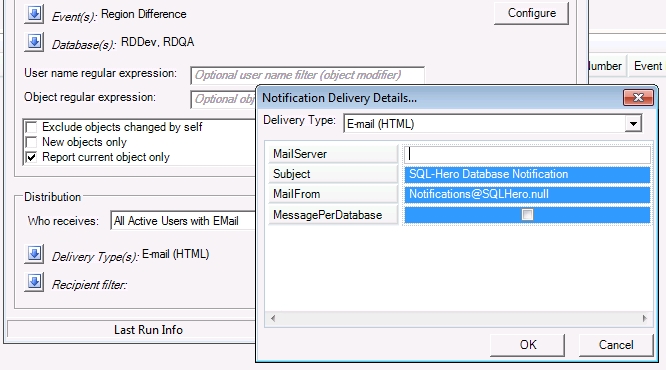Uncheck Report current object only
This screenshot has width=666, height=370.
(x=31, y=157)
